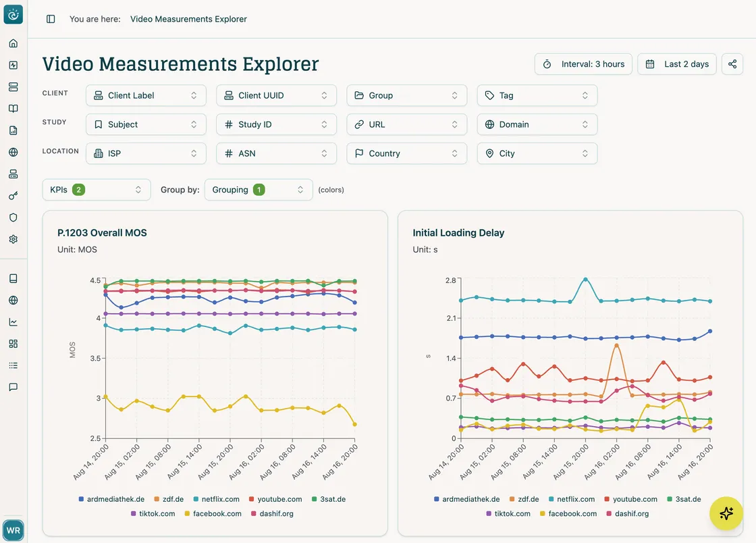Open the Subject dropdown

pos(146,124)
